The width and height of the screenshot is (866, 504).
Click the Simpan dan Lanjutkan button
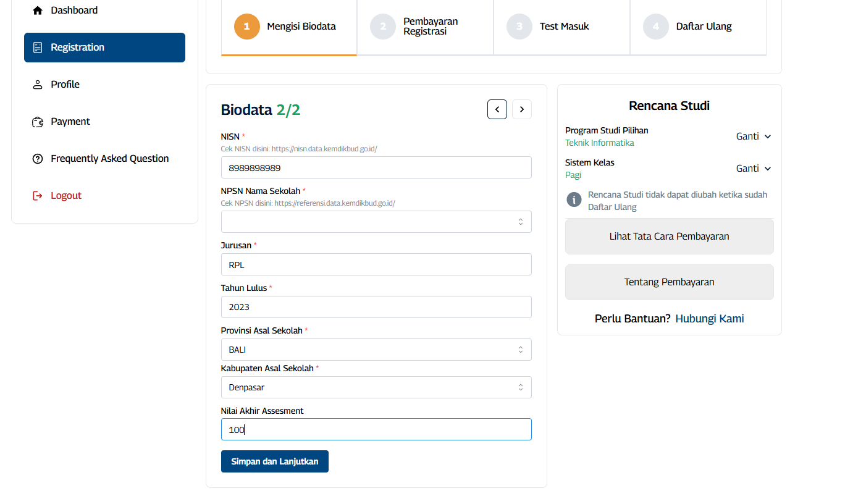pos(275,461)
